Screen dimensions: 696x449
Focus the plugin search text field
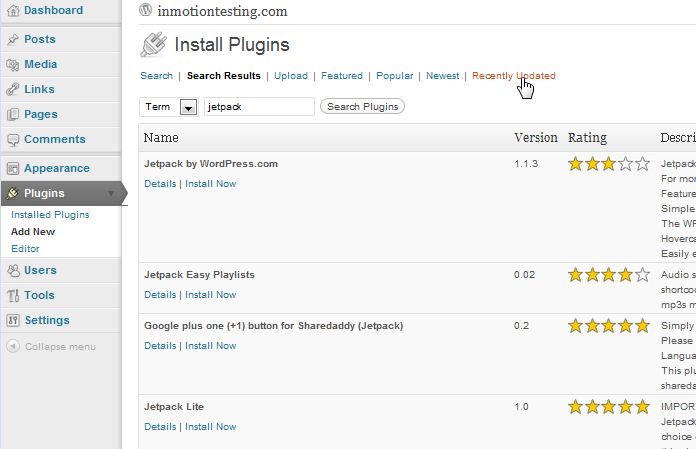tap(258, 107)
